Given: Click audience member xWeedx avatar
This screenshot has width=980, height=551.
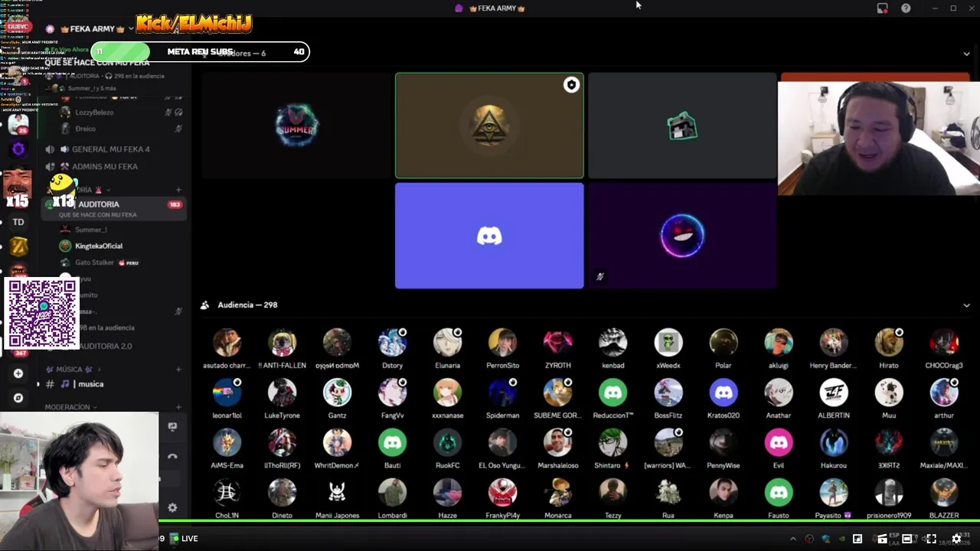Looking at the screenshot, I should point(668,343).
